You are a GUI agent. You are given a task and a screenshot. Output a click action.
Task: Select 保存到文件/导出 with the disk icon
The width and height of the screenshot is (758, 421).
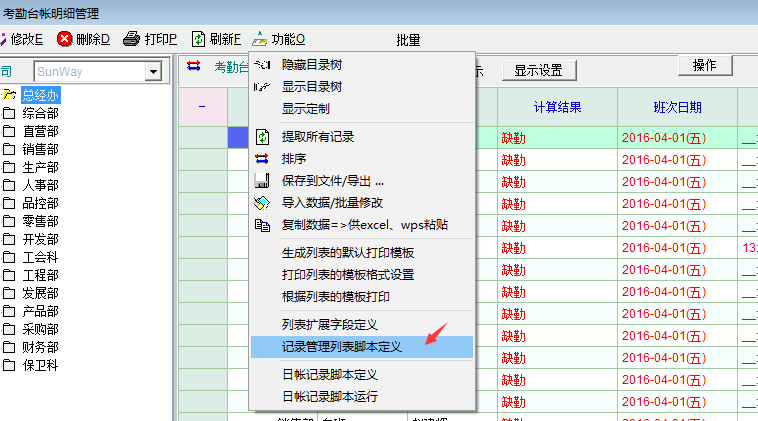263,181
